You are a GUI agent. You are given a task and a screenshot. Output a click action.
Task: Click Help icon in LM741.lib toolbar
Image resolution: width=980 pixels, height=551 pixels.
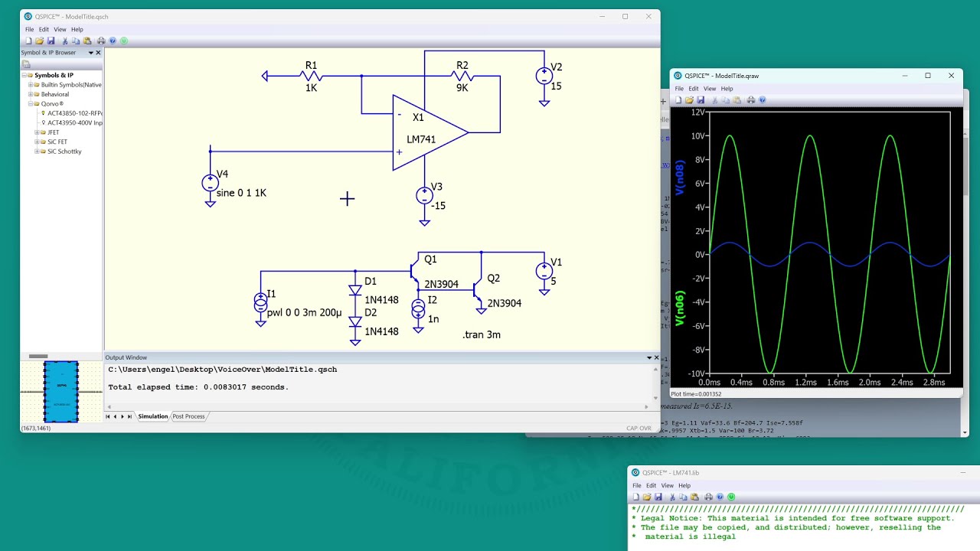pos(720,497)
